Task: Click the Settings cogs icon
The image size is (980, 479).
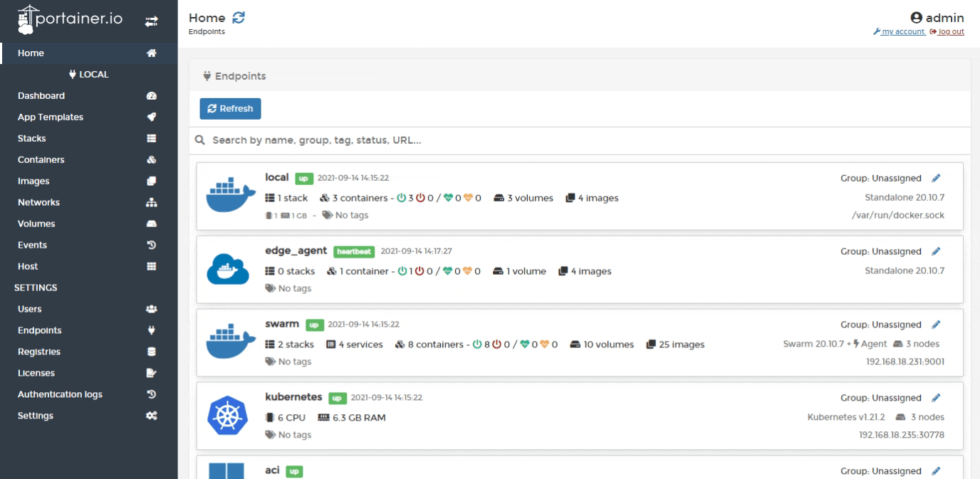Action: (151, 416)
